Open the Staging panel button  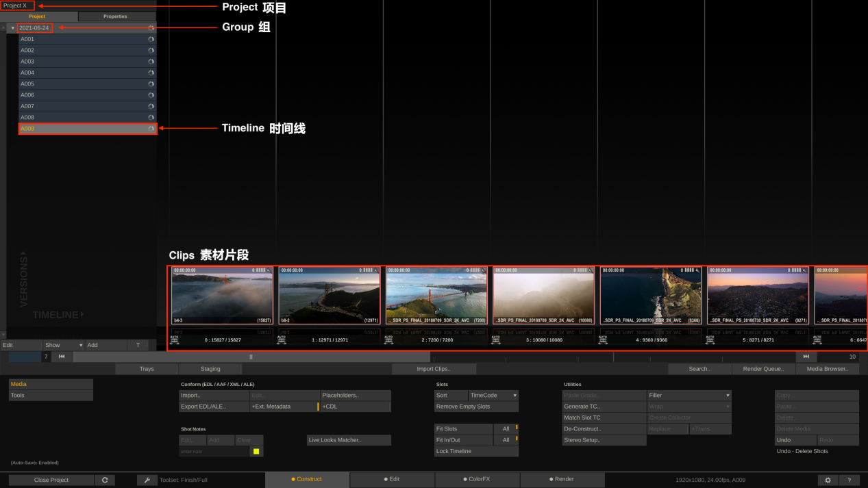pos(210,369)
